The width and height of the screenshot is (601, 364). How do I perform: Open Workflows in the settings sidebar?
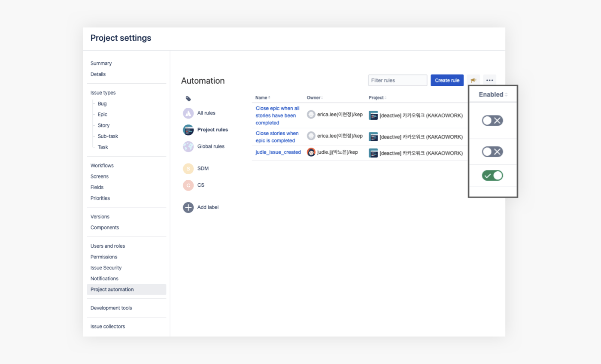click(x=102, y=166)
